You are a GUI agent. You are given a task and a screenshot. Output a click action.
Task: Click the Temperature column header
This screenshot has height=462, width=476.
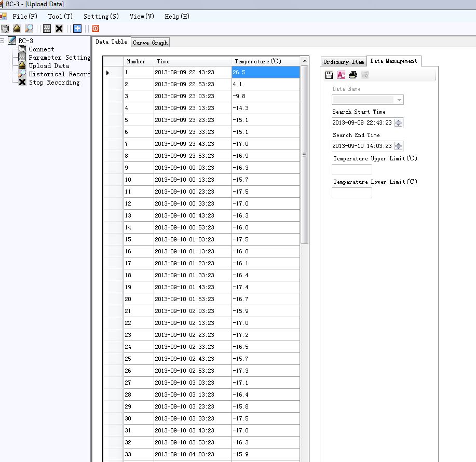266,61
